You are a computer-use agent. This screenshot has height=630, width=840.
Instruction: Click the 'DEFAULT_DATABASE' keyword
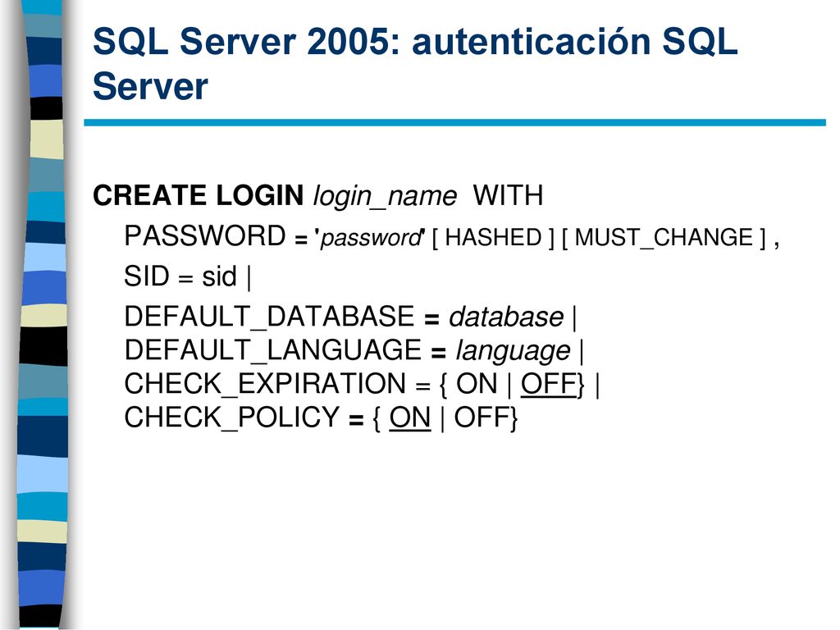269,317
